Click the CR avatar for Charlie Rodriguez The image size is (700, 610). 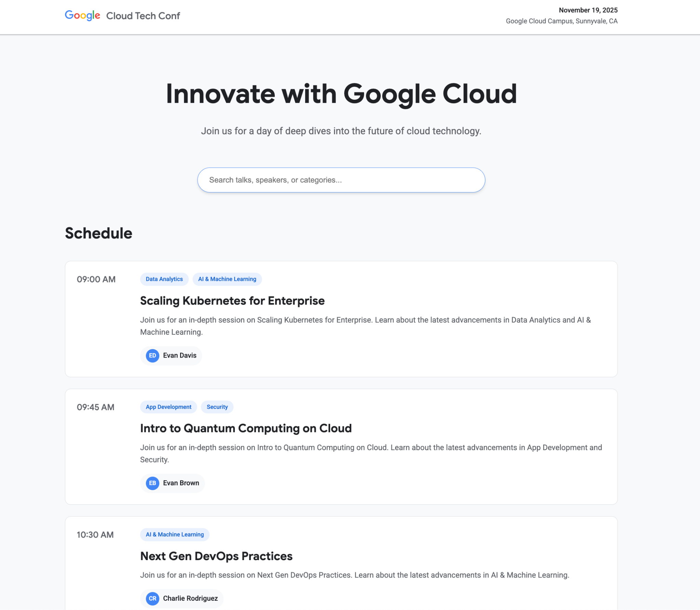coord(152,598)
